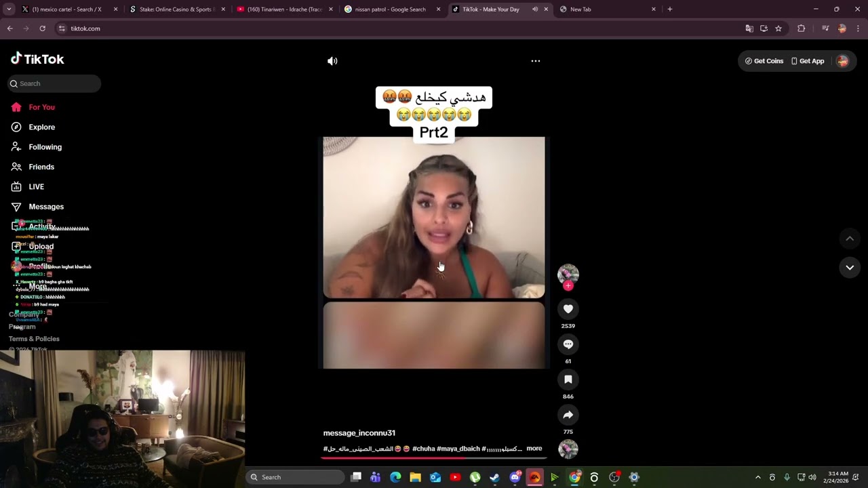
Task: Switch to the Stake Online Casino tab
Action: (x=176, y=9)
